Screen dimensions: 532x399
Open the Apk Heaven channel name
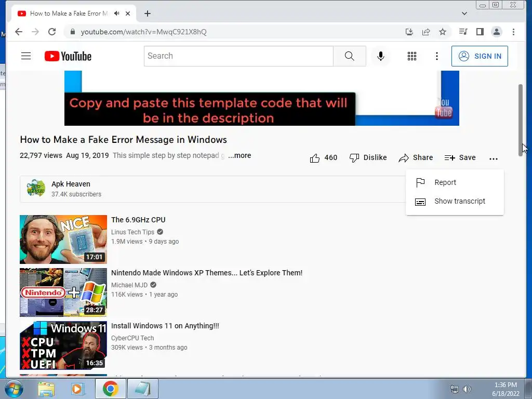click(x=71, y=184)
